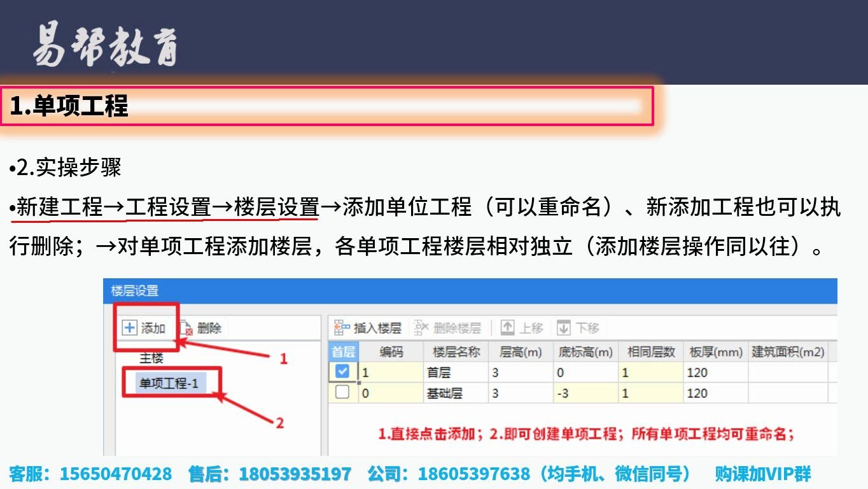Click the 层高(m) column header
868x489 pixels.
pyautogui.click(x=521, y=351)
